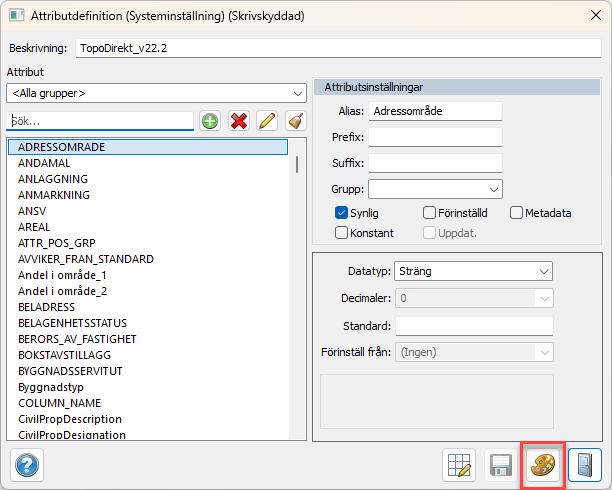Open help with the question mark icon
The height and width of the screenshot is (490, 612).
(x=26, y=466)
